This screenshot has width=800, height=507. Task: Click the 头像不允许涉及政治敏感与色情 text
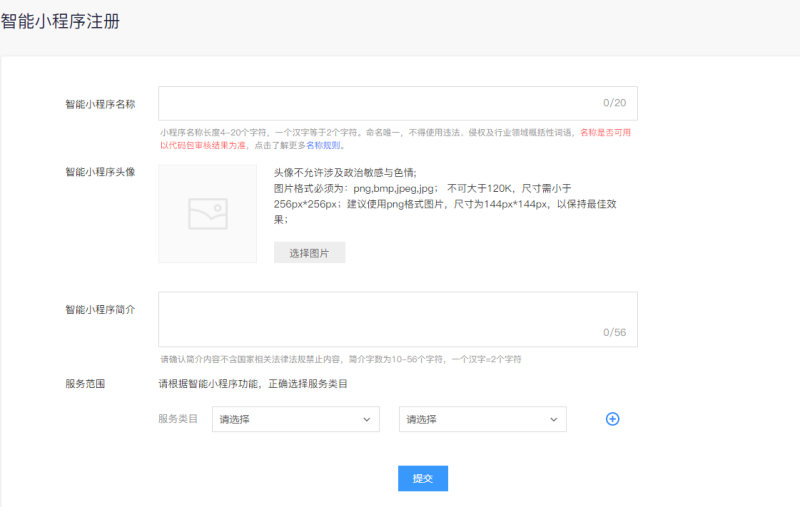[x=345, y=173]
